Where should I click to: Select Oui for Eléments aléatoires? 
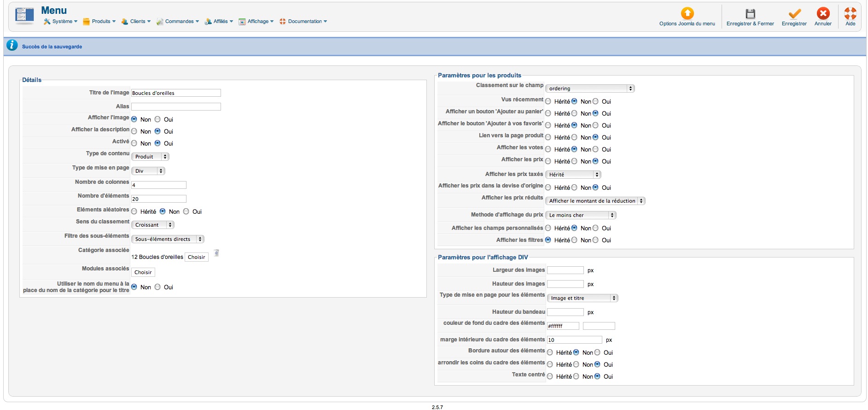point(186,211)
